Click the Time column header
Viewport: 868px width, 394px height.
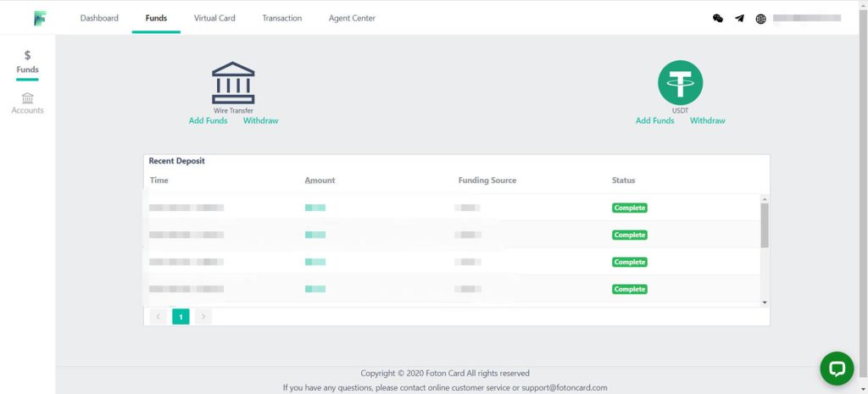[x=159, y=180]
